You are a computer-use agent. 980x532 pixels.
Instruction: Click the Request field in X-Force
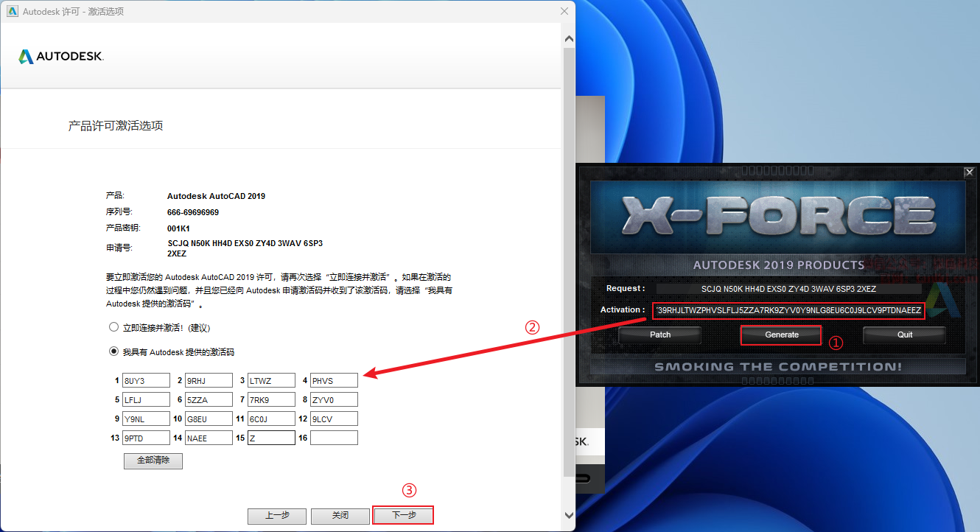pyautogui.click(x=788, y=289)
